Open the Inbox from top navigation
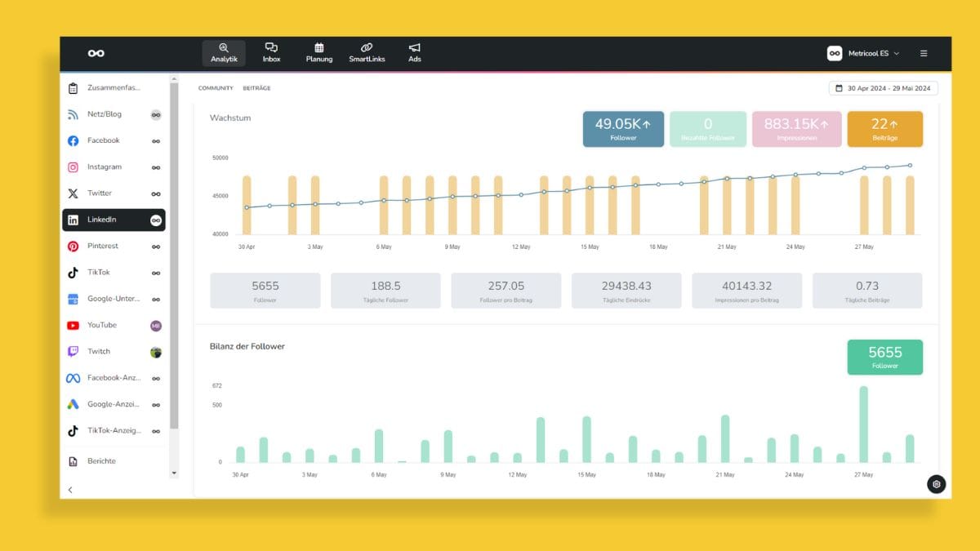The image size is (980, 551). pyautogui.click(x=271, y=53)
